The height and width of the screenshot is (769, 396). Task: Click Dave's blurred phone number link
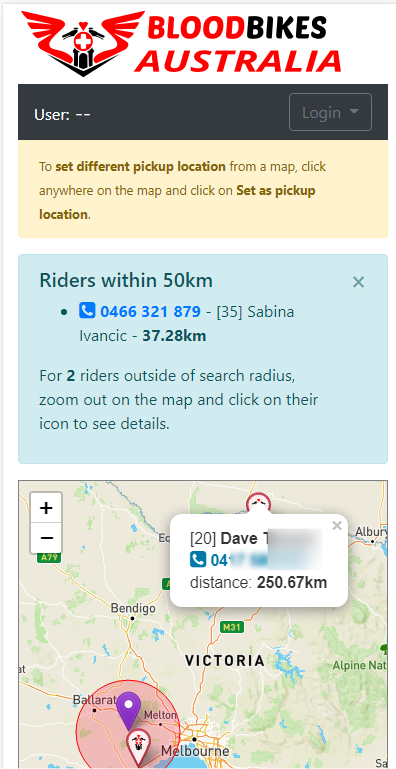[x=266, y=560]
